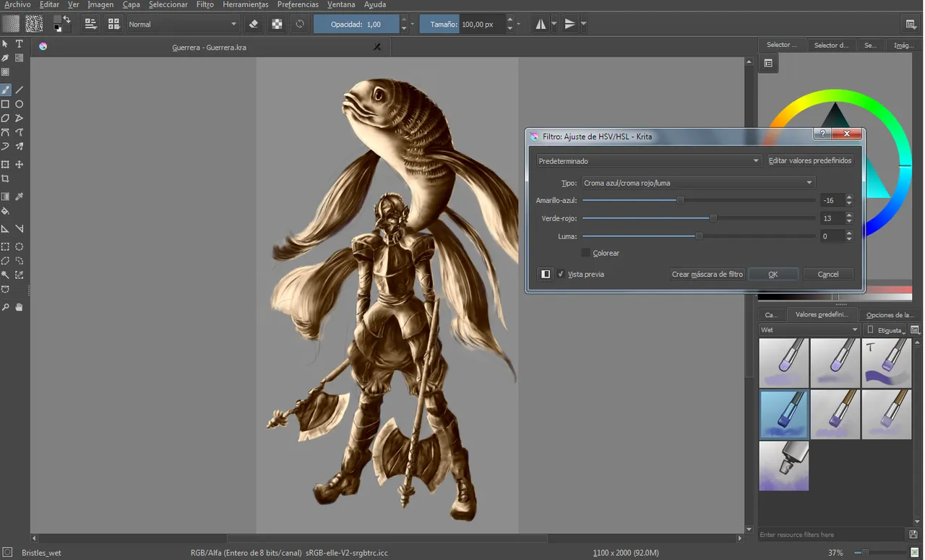Select the Measure tool
925x560 pixels.
(x=20, y=228)
